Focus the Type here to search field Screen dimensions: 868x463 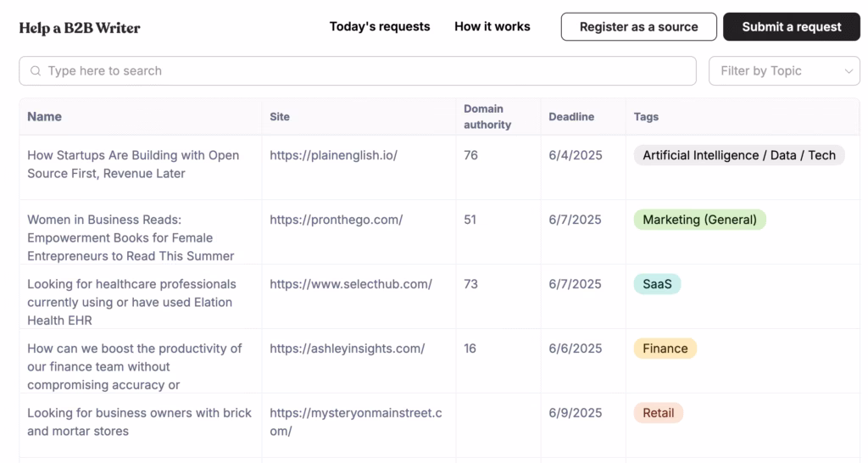(364, 71)
